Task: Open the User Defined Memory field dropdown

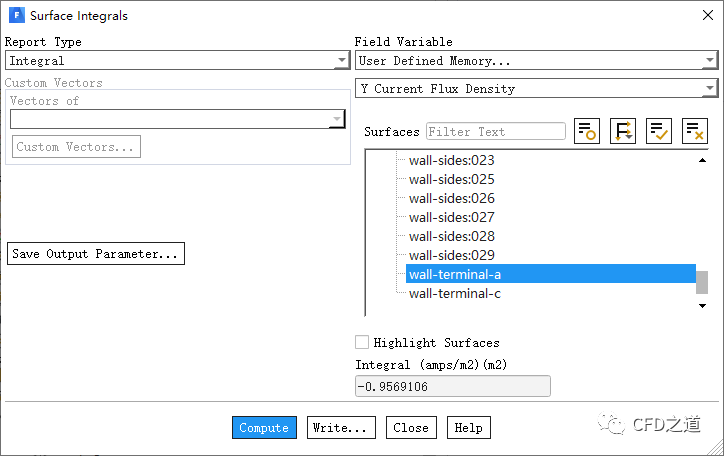Action: pyautogui.click(x=536, y=61)
